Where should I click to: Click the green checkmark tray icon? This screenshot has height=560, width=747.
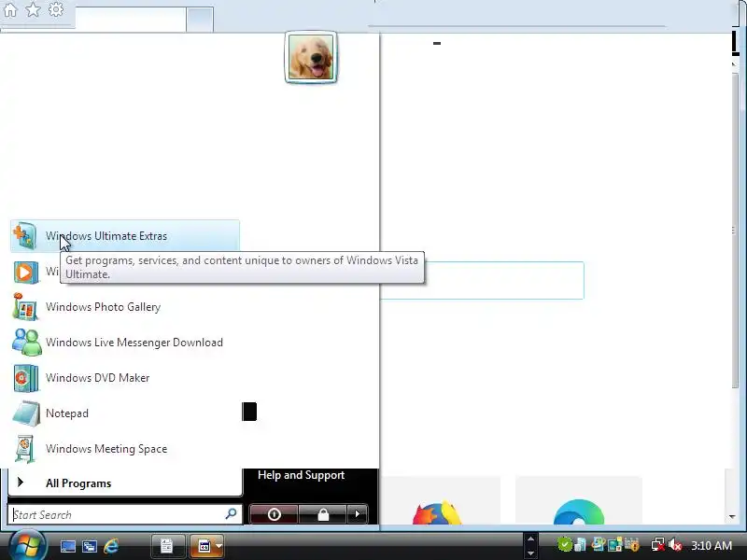(x=565, y=544)
